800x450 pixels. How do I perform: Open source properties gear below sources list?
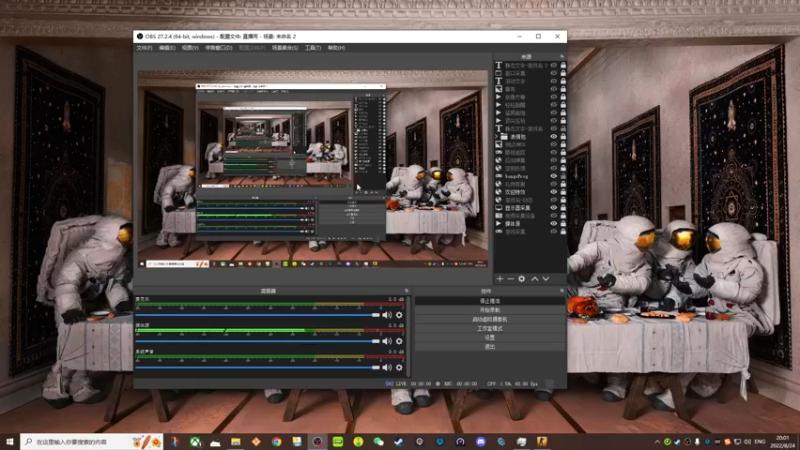pyautogui.click(x=521, y=279)
